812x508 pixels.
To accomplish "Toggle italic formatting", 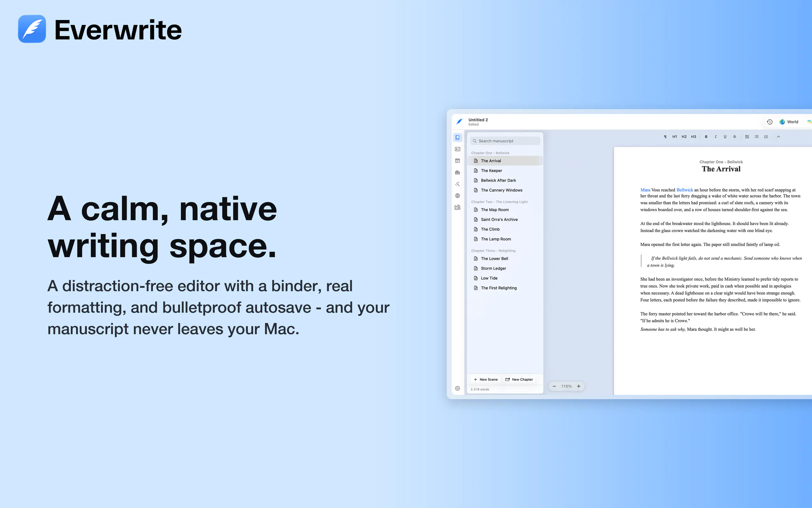I will pos(715,137).
